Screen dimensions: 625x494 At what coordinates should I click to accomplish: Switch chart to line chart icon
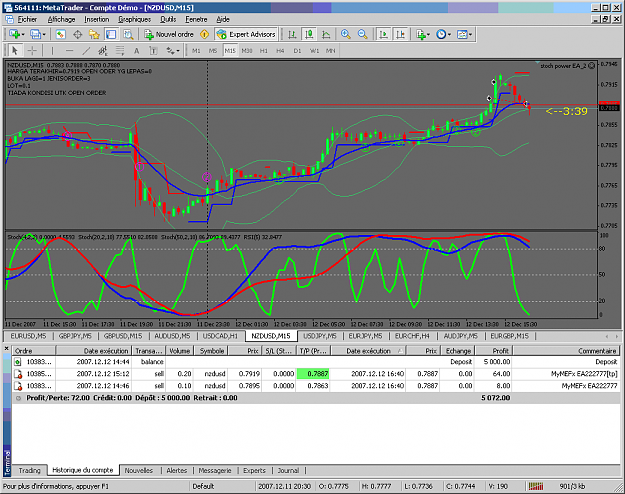326,35
